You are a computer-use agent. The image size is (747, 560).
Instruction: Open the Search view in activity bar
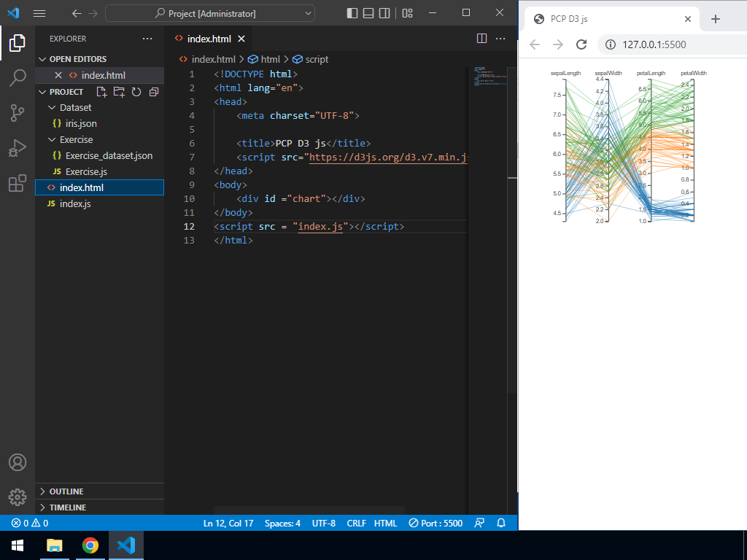pos(18,78)
